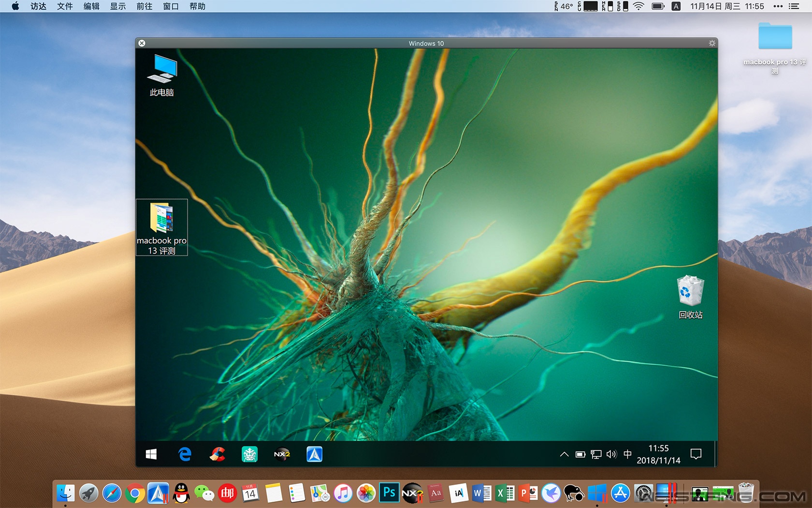The height and width of the screenshot is (508, 812).
Task: Select macbook pro 13 评测 folder in Windows
Action: [162, 226]
